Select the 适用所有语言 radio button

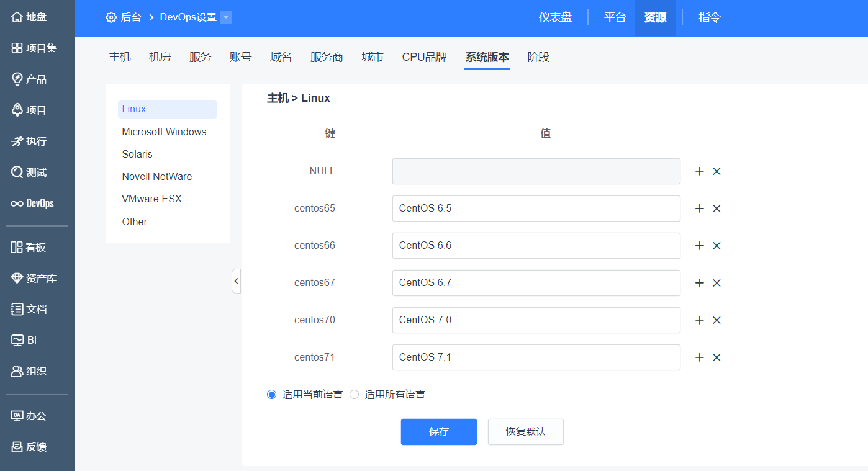coord(354,394)
